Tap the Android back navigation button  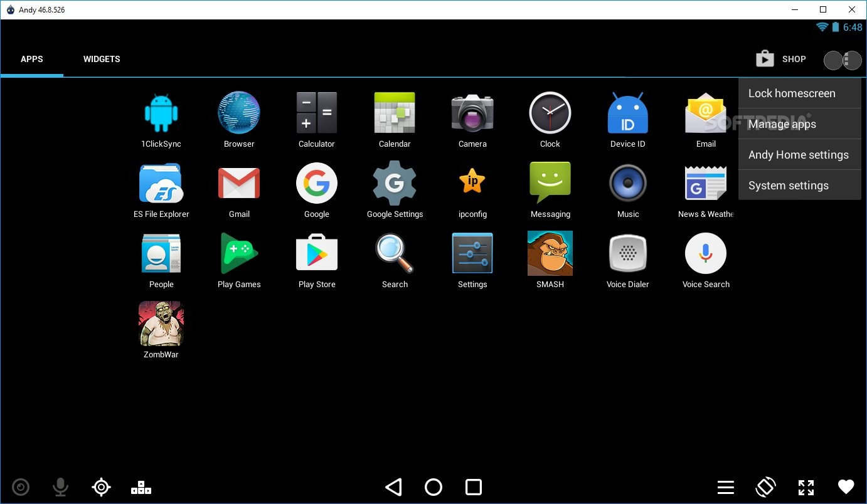(x=393, y=487)
